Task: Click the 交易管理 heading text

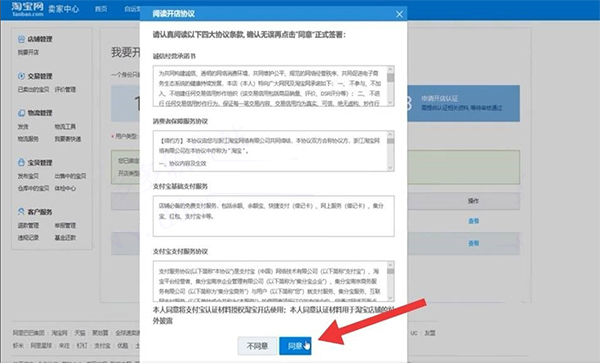Action: [x=40, y=76]
